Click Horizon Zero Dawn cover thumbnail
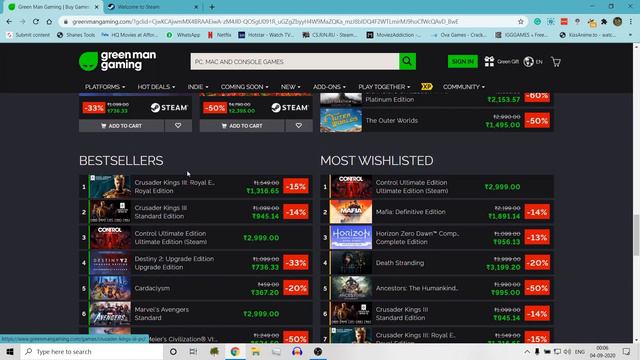The image size is (640, 360). pyautogui.click(x=351, y=237)
